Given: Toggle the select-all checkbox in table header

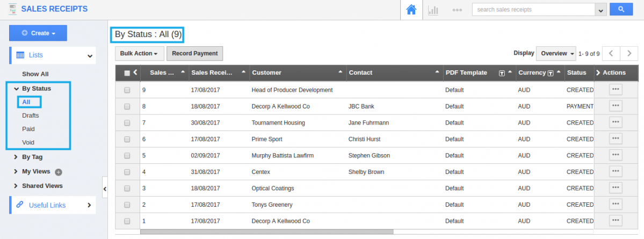Looking at the screenshot, I should pos(127,73).
